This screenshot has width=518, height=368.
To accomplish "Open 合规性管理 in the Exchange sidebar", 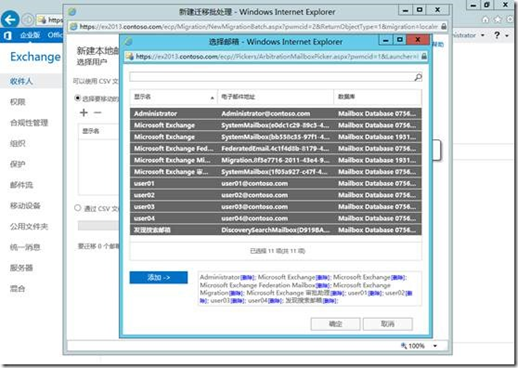I will tap(29, 123).
